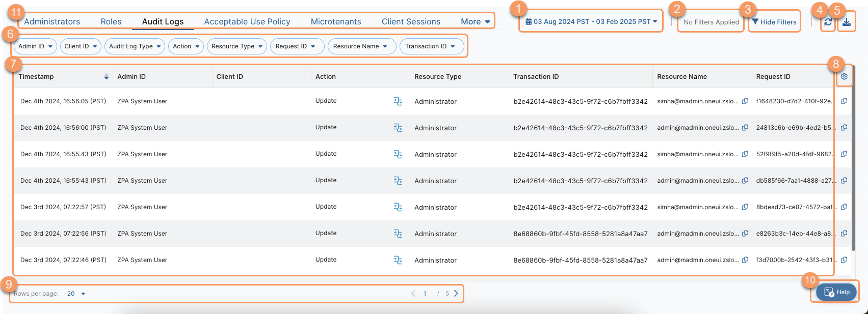The image size is (868, 314).
Task: Copy resource name in the 16:56:00 row
Action: point(745,128)
